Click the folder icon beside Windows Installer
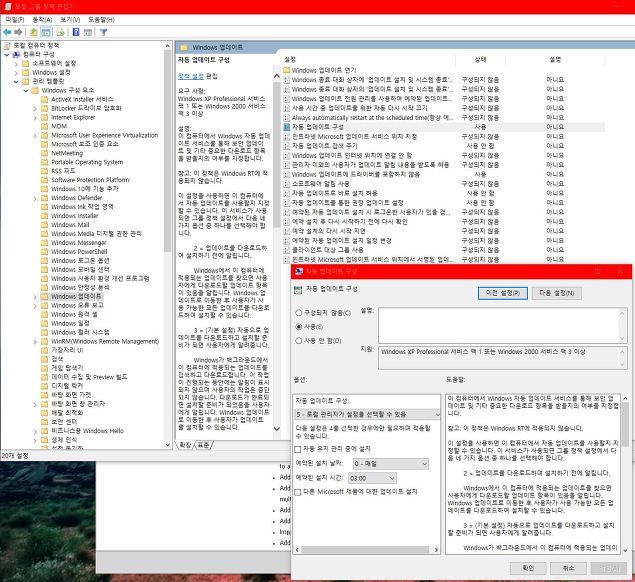Viewport: 635px width, 582px height. tap(45, 215)
